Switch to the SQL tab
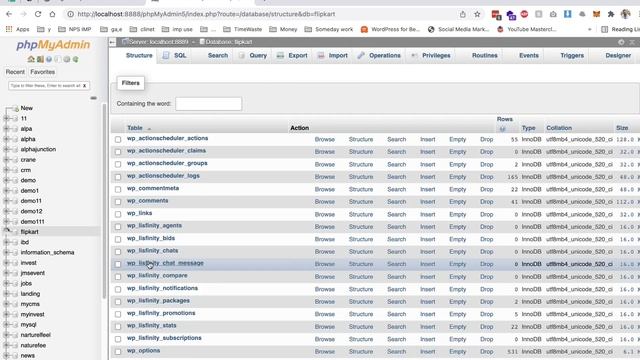 tap(174, 56)
